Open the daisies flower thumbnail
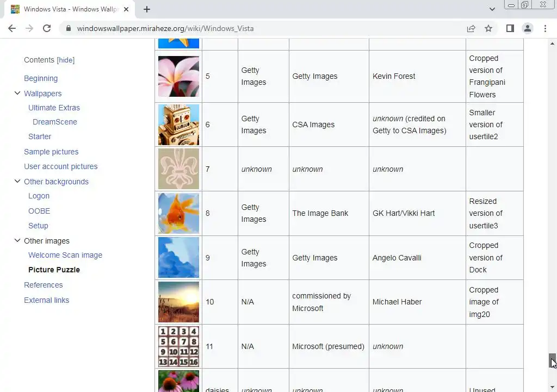 click(x=178, y=381)
